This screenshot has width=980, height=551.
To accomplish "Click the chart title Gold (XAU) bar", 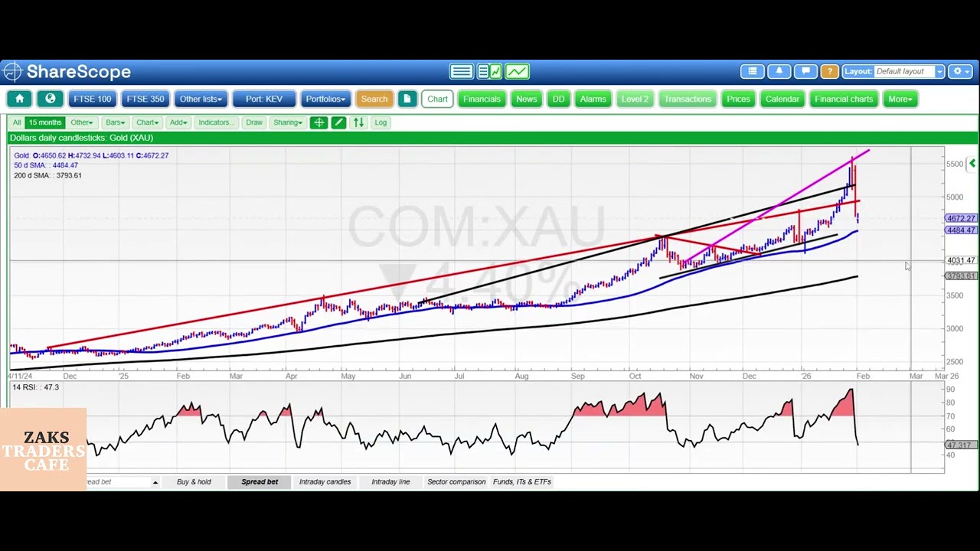I will point(493,138).
